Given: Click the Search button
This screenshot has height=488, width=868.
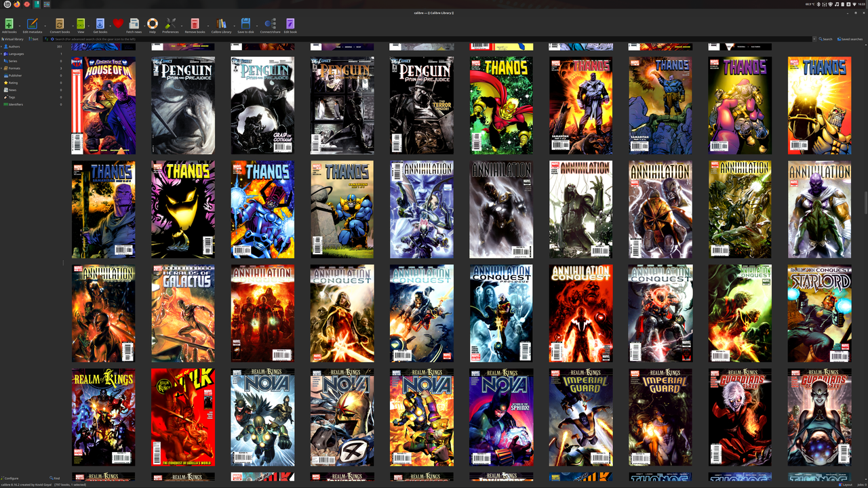Looking at the screenshot, I should point(825,39).
